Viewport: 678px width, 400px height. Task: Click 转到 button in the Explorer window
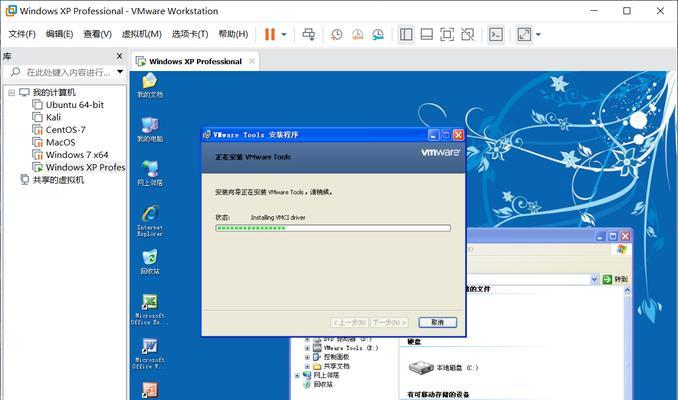616,279
